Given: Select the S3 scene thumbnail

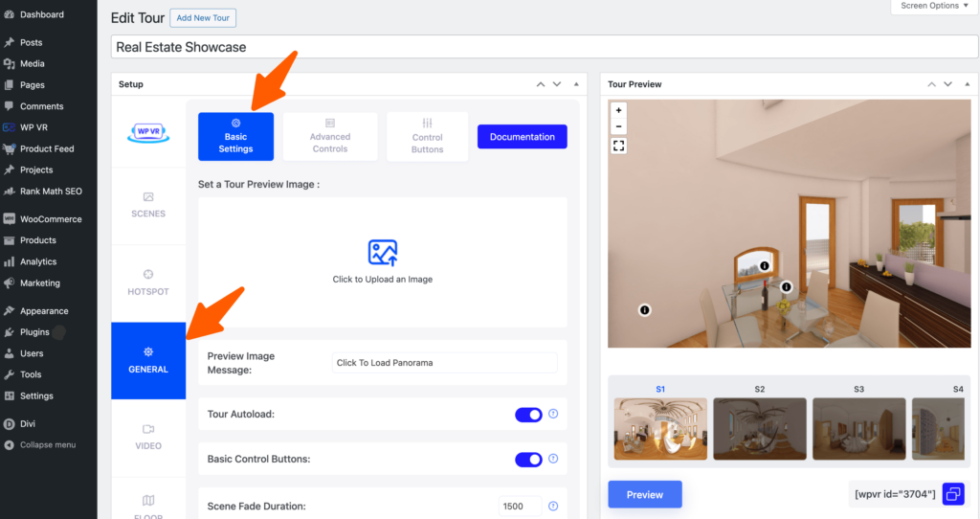Looking at the screenshot, I should [x=858, y=429].
